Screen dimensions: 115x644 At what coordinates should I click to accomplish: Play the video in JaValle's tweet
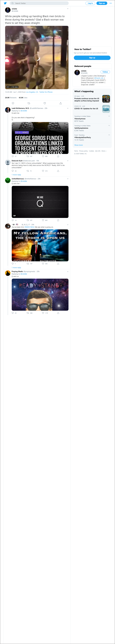37,57
